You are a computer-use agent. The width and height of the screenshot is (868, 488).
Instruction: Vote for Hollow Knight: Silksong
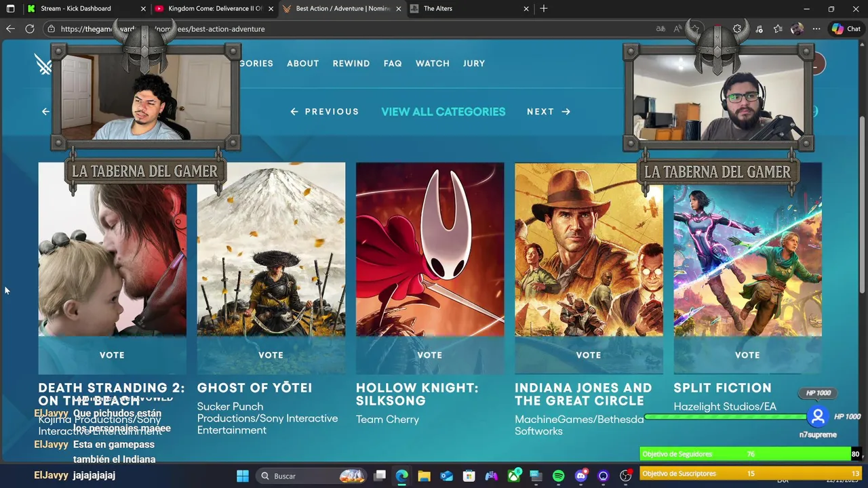point(430,355)
